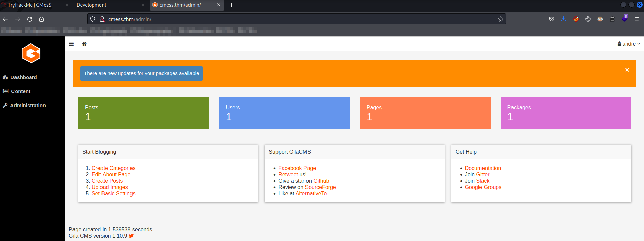This screenshot has width=644, height=241.
Task: Expand the Content sidebar menu
Action: [x=21, y=91]
